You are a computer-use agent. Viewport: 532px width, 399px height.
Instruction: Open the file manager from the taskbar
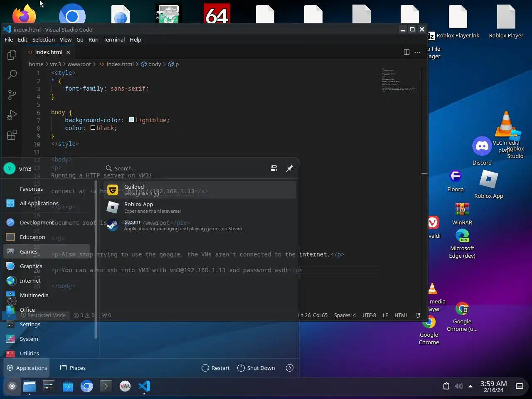point(30,386)
